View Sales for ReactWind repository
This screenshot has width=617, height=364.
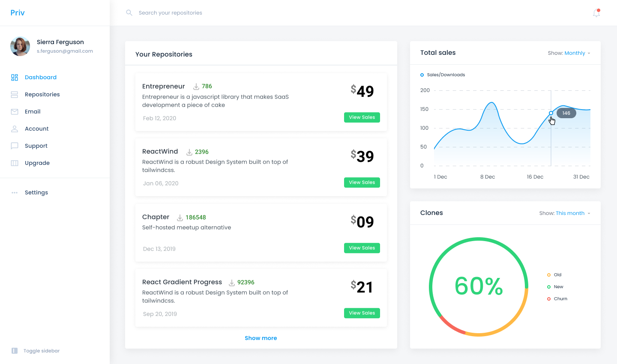pos(362,182)
